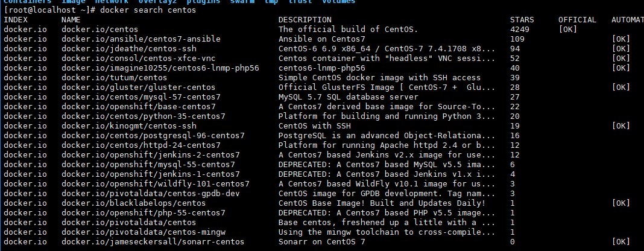Click the stars value 27

[514, 97]
